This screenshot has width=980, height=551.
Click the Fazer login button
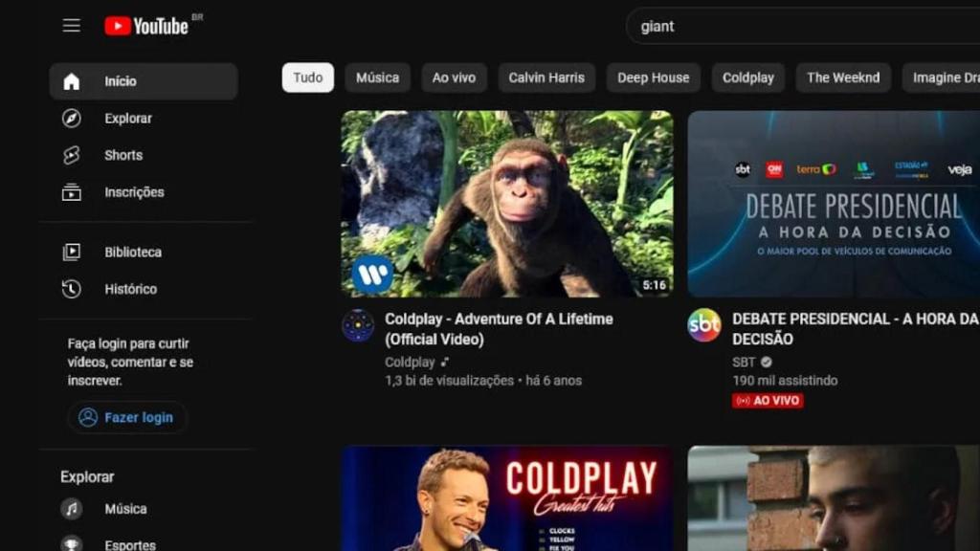(126, 417)
